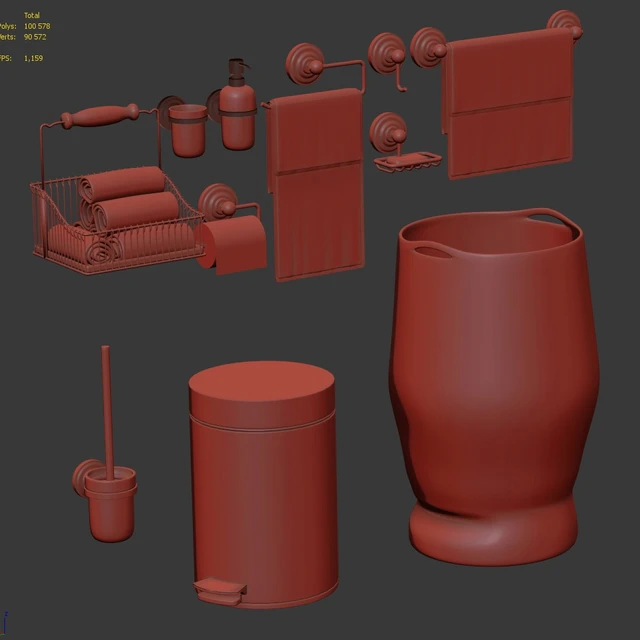The image size is (640, 640).
Task: Select the folded towel on the wide towel bar
Action: (x=509, y=104)
